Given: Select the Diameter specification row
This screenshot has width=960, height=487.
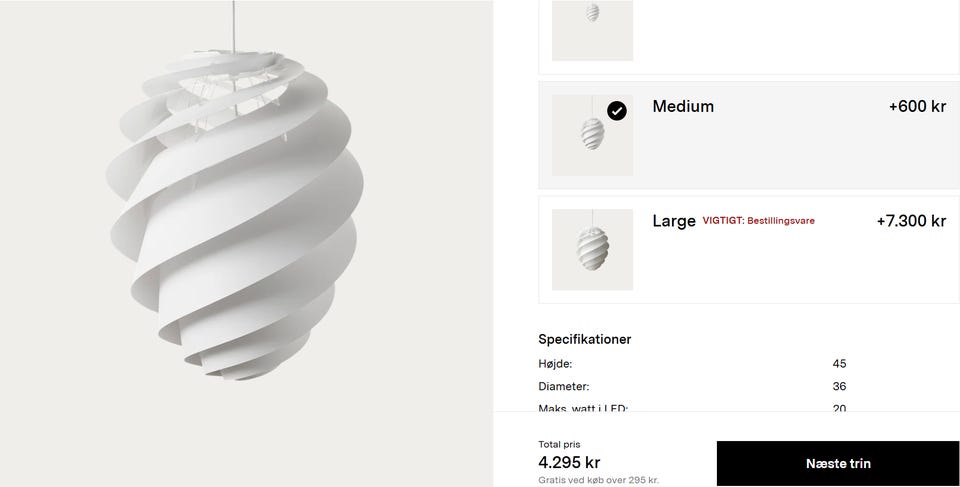Looking at the screenshot, I should point(692,387).
